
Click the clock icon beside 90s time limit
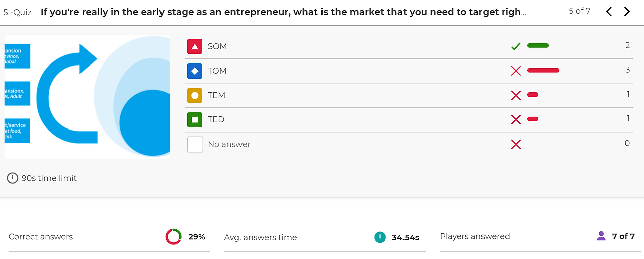(13, 178)
